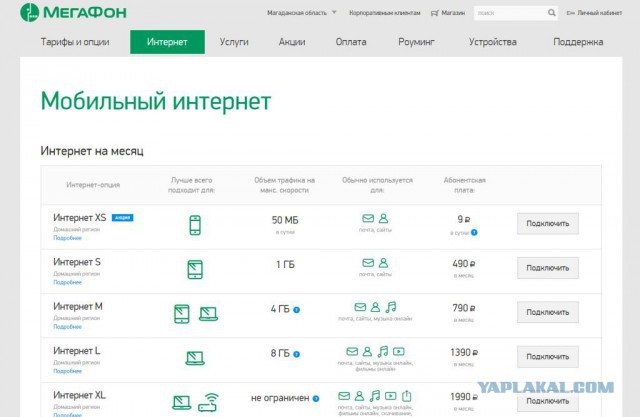Click the MegaFon logo
Image resolution: width=640 pixels, height=417 pixels.
pos(73,12)
